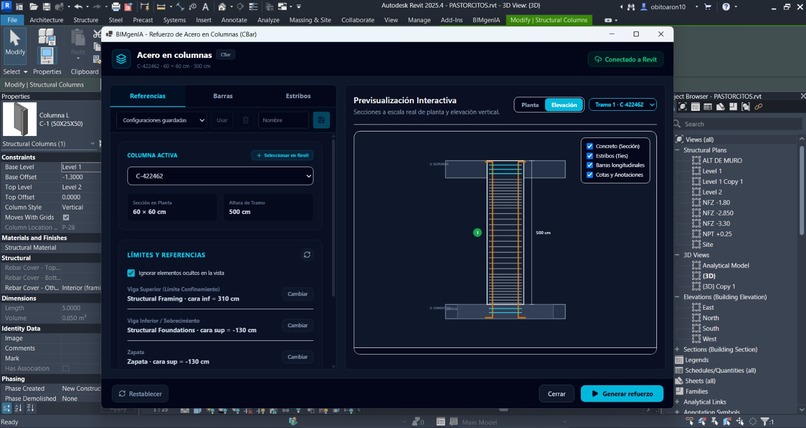This screenshot has height=428, width=806.
Task: Collapse Structural Plans tree node
Action: (677, 150)
